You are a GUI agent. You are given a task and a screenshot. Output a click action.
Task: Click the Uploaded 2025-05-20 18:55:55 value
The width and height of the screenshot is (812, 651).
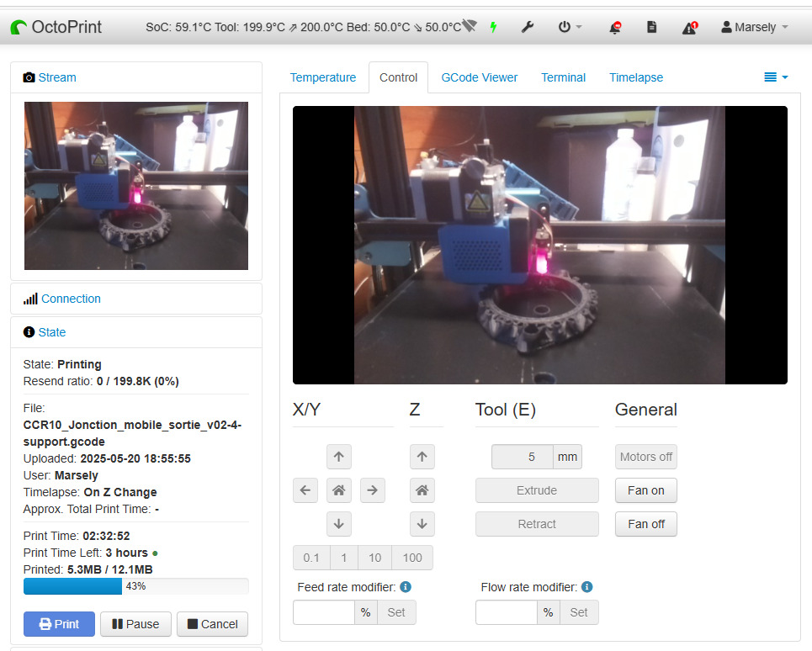click(135, 458)
